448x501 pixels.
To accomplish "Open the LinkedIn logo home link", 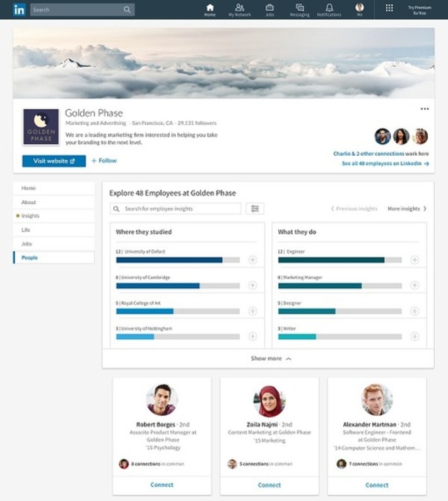I will (x=19, y=9).
